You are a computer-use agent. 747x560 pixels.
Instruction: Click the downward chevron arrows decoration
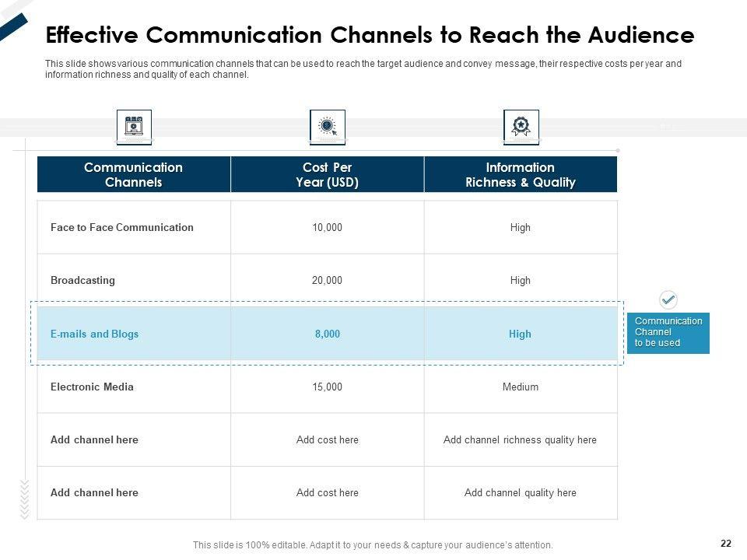(25, 499)
